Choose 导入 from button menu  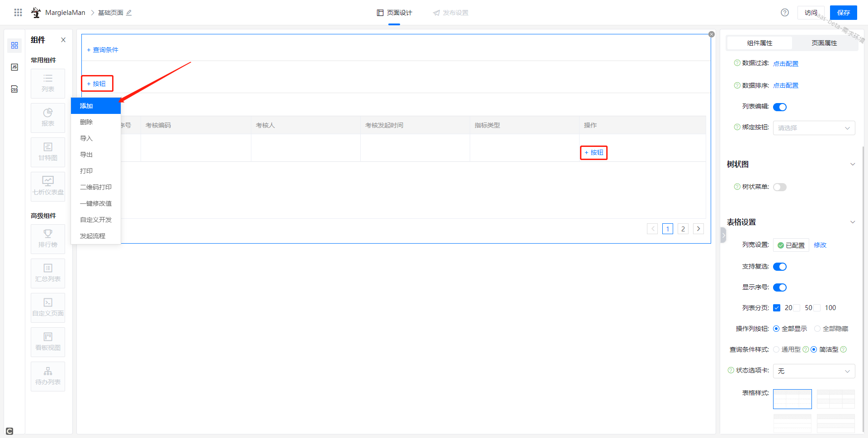coord(96,138)
